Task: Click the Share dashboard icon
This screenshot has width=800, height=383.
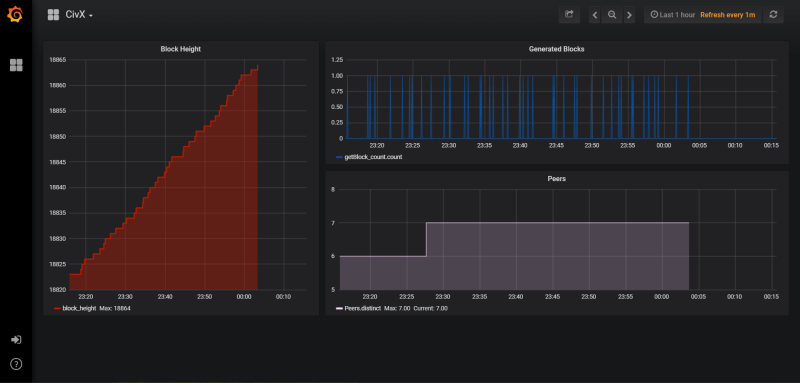Action: pos(569,15)
